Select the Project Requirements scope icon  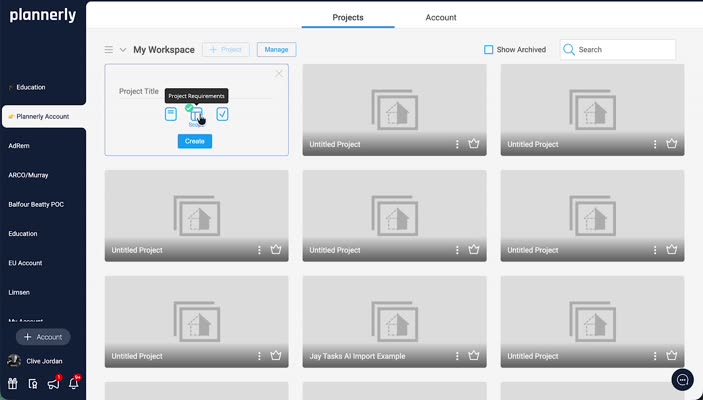click(196, 115)
